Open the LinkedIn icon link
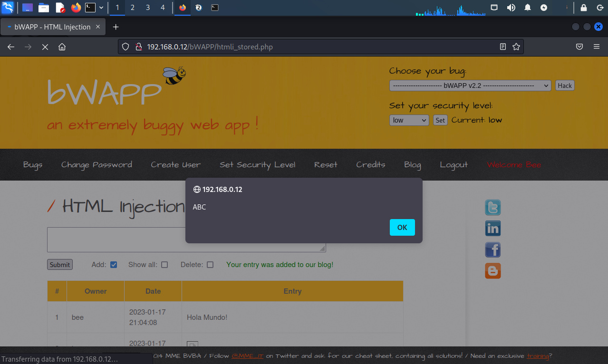The image size is (608, 364). pos(492,229)
